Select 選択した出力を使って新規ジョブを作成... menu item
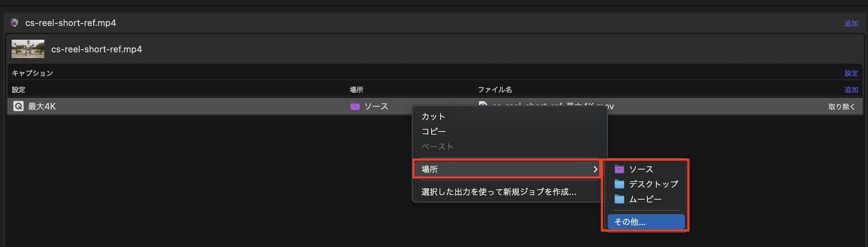The width and height of the screenshot is (868, 247). tap(499, 192)
